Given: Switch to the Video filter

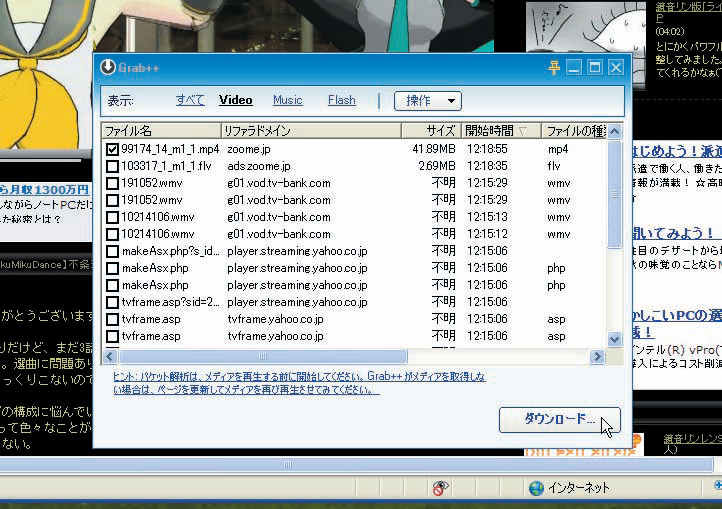Looking at the screenshot, I should click(x=235, y=100).
